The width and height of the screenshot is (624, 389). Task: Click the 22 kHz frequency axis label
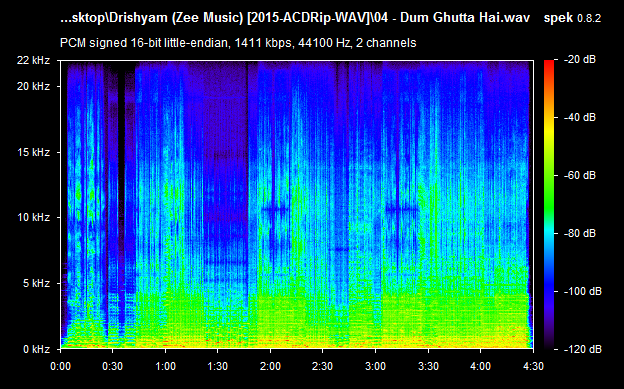coord(33,60)
